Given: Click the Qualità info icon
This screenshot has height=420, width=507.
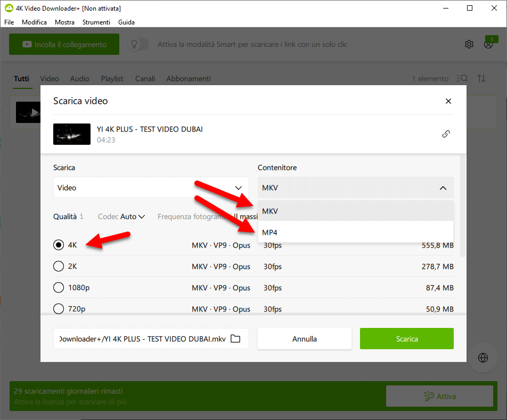Looking at the screenshot, I should pyautogui.click(x=82, y=216).
